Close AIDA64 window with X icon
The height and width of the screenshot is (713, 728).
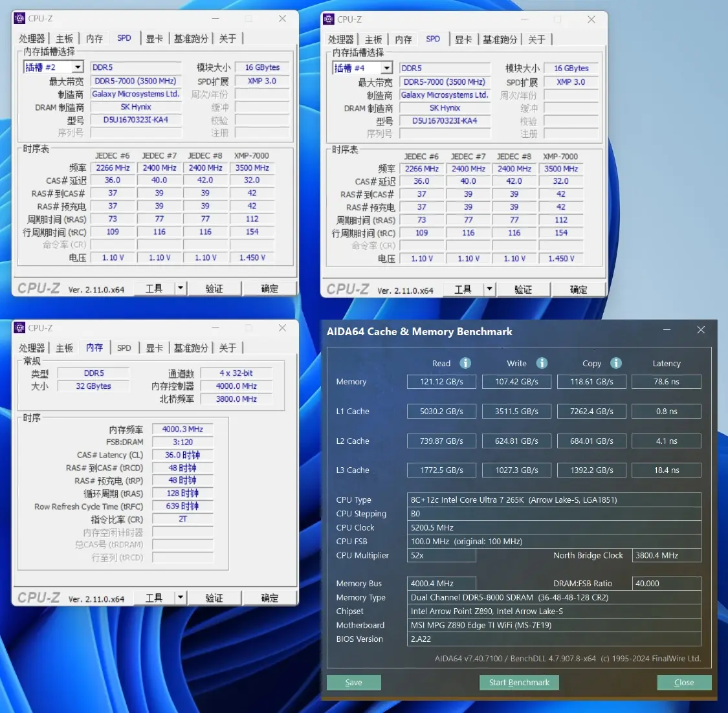tap(701, 329)
